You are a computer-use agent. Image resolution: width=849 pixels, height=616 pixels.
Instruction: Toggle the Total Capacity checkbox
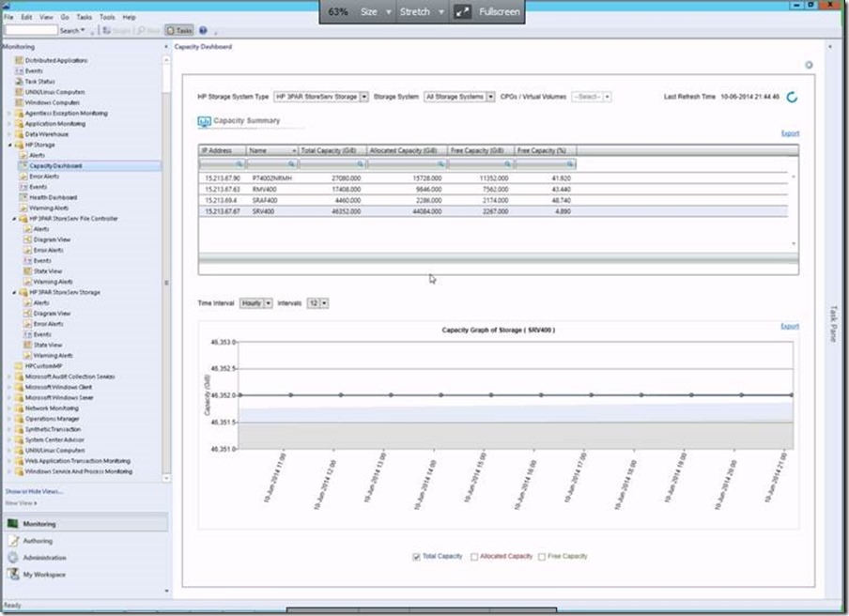coord(416,557)
